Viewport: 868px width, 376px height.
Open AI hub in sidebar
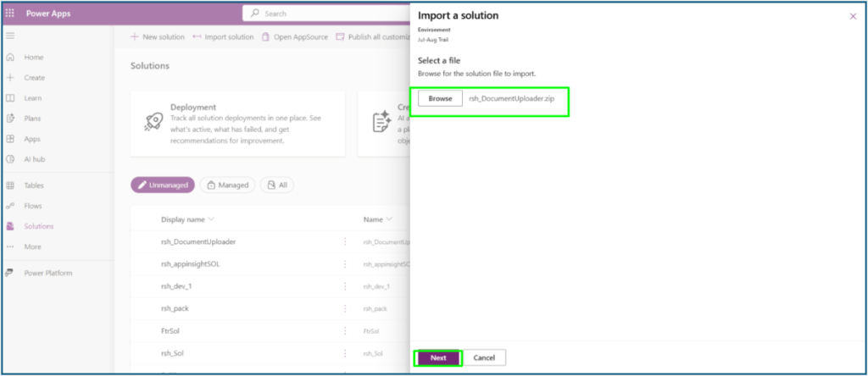tap(34, 159)
